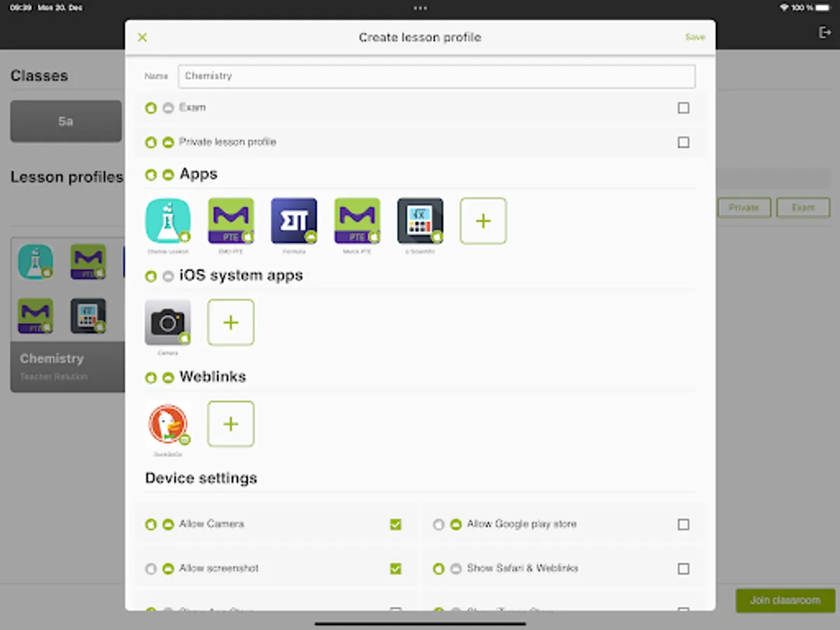The width and height of the screenshot is (840, 630).
Task: Select the scientific calculator app icon
Action: coord(420,221)
